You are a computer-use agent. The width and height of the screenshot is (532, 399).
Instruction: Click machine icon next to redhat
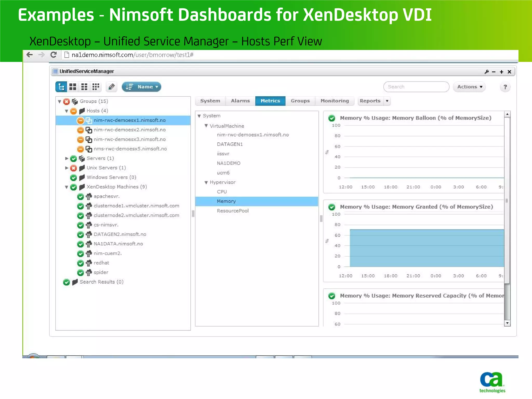[89, 263]
